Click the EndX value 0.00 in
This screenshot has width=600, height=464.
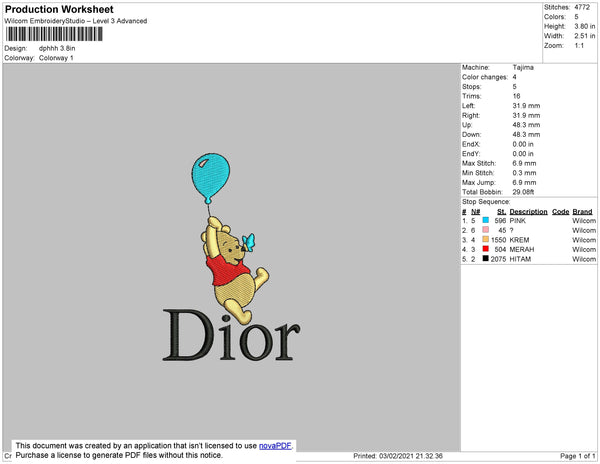523,144
